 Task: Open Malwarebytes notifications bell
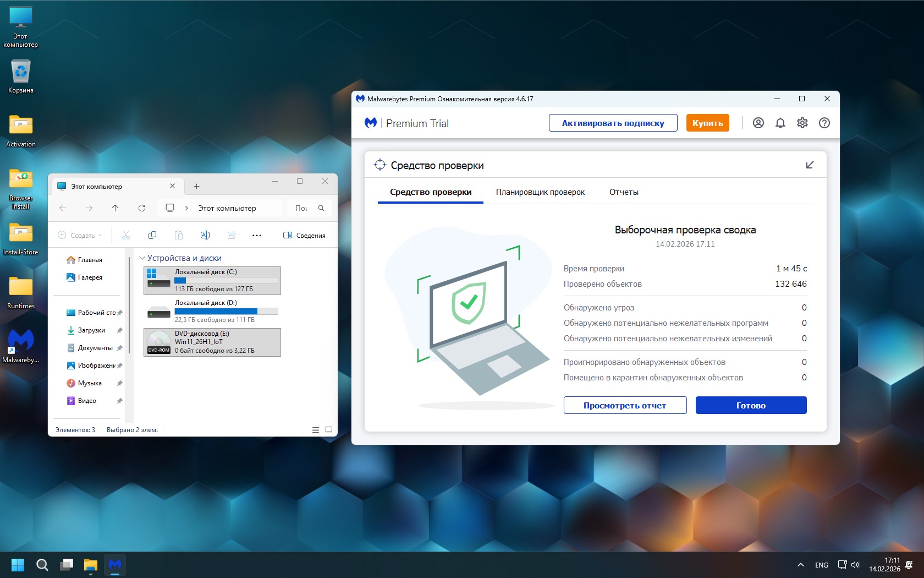[780, 123]
